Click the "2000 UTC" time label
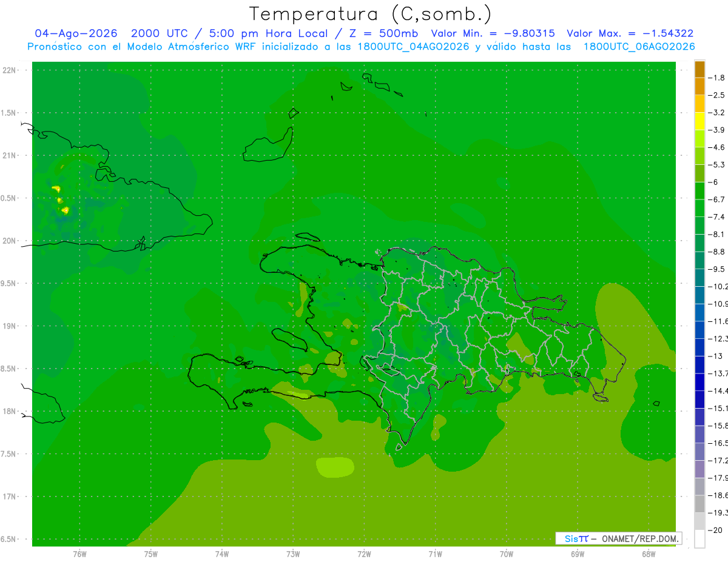This screenshot has width=728, height=562. 160,33
